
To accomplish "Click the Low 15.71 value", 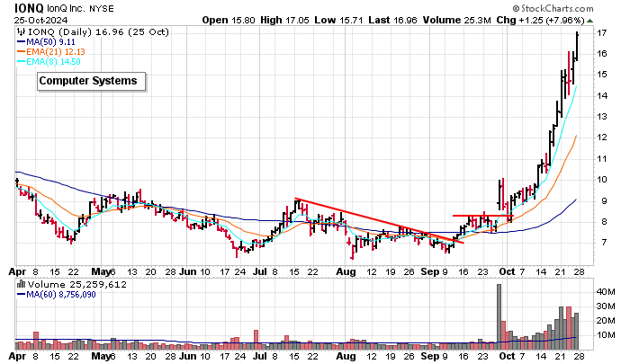I will [338, 20].
